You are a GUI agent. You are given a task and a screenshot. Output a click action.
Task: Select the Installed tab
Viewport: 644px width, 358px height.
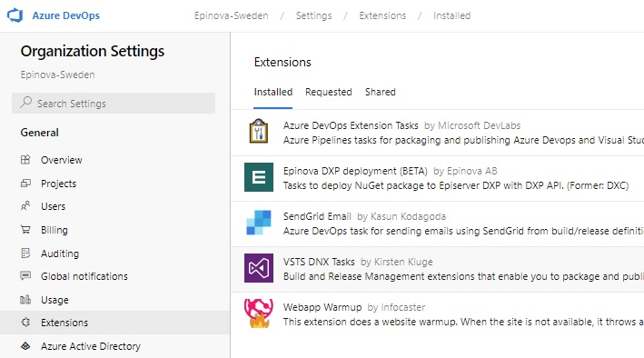tap(273, 92)
